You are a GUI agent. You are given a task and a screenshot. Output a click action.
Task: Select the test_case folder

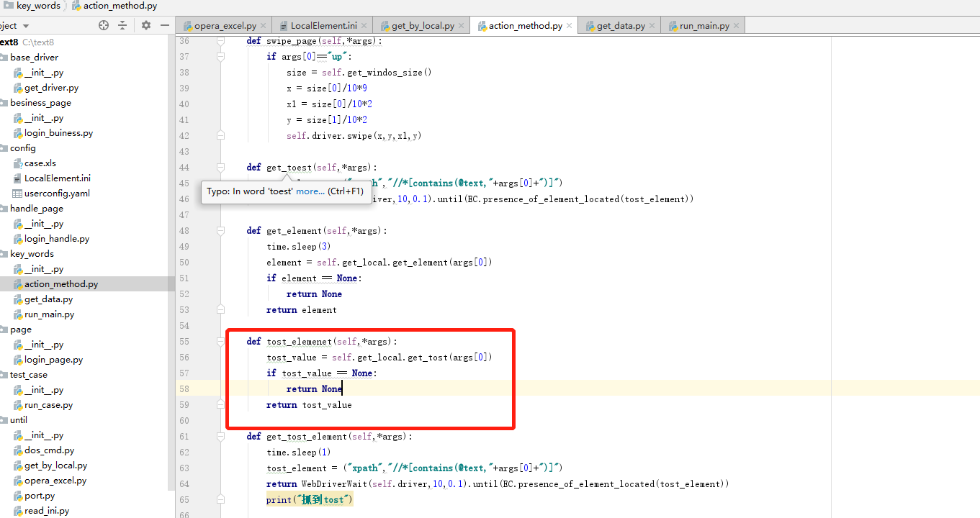(x=29, y=374)
